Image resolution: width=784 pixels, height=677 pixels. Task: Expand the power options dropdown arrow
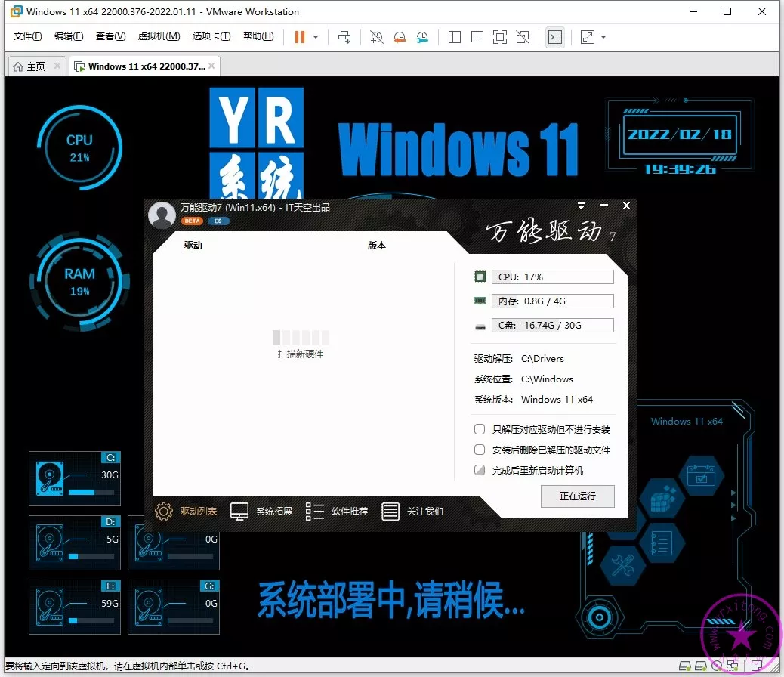click(x=316, y=37)
